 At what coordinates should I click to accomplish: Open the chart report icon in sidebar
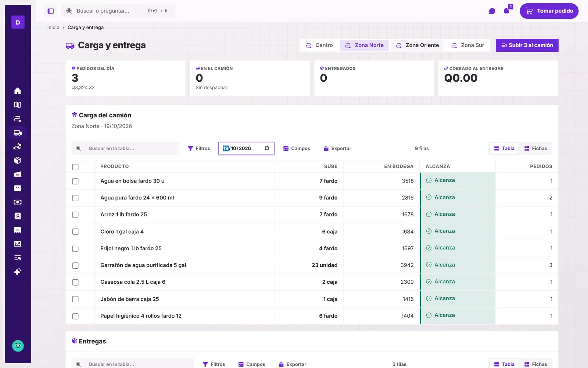coord(18,244)
